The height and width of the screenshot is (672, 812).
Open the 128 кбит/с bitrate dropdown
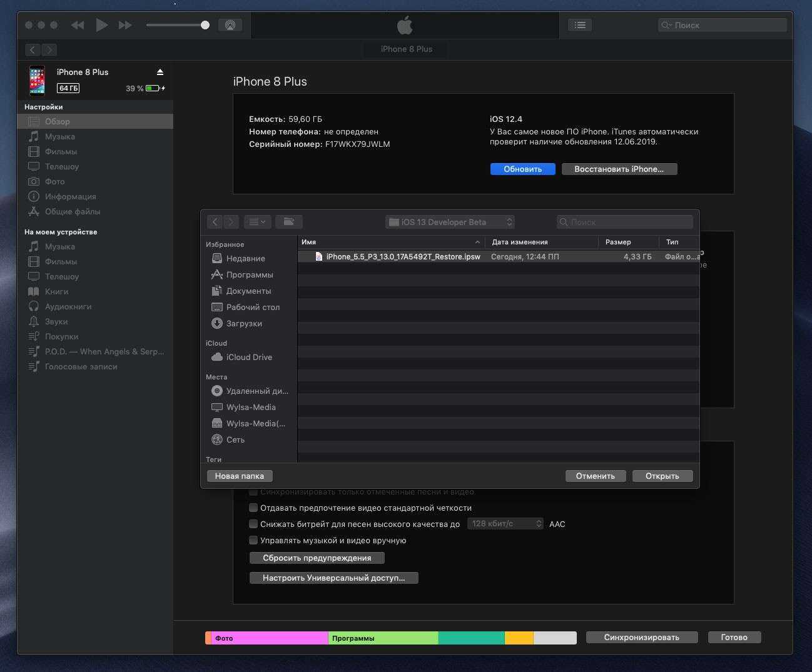tap(505, 524)
